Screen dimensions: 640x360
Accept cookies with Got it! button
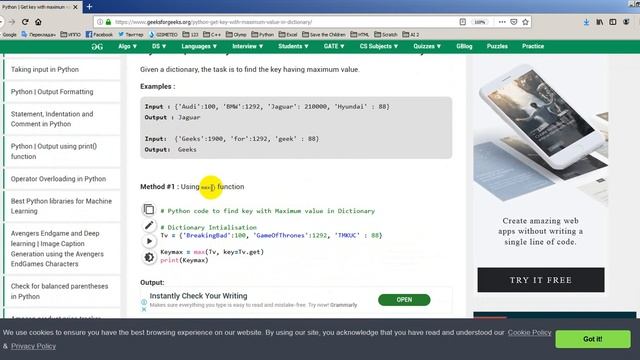(x=593, y=339)
